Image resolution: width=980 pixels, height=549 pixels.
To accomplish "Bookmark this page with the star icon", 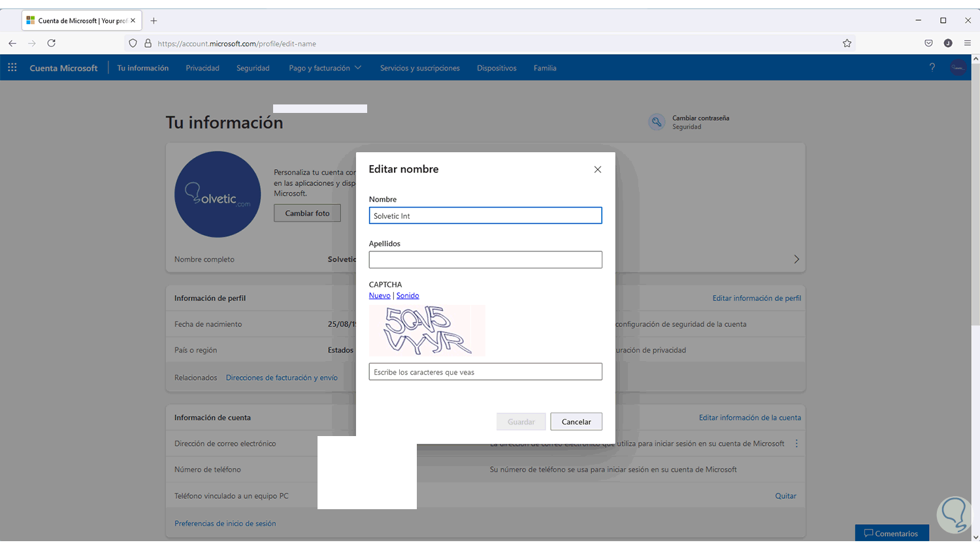I will click(x=847, y=43).
